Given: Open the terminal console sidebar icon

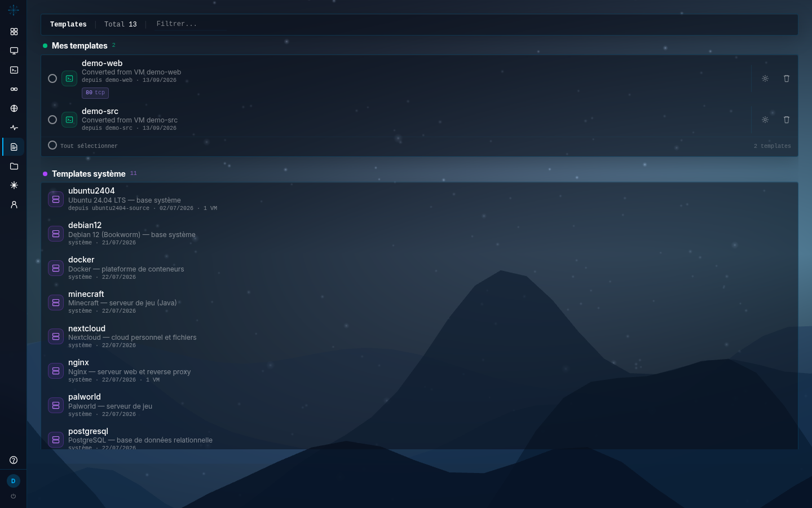Looking at the screenshot, I should [14, 70].
